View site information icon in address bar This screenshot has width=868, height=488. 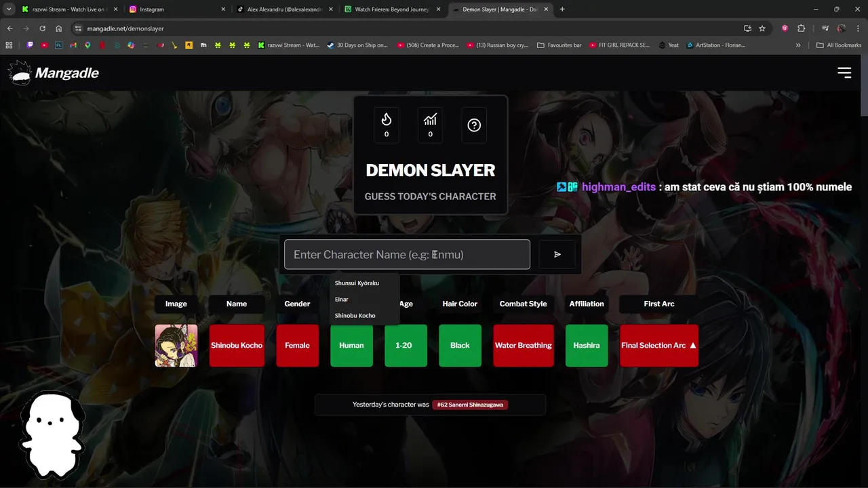click(x=78, y=28)
